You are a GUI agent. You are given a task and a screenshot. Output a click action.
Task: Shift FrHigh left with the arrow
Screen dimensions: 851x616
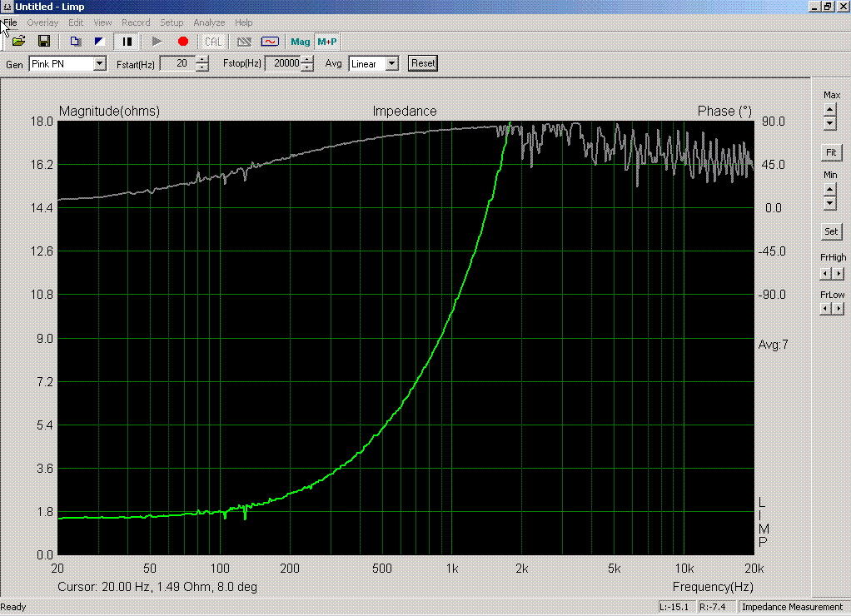(825, 274)
